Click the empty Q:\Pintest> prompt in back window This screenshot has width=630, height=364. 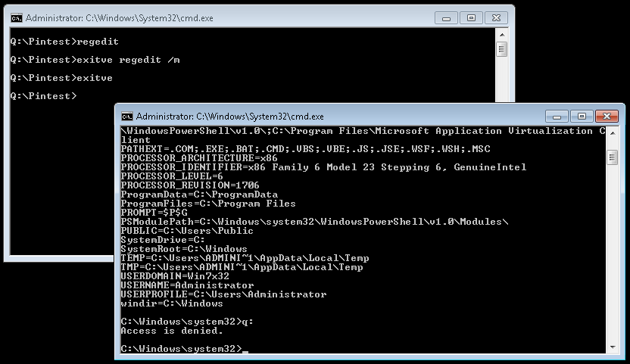point(43,96)
